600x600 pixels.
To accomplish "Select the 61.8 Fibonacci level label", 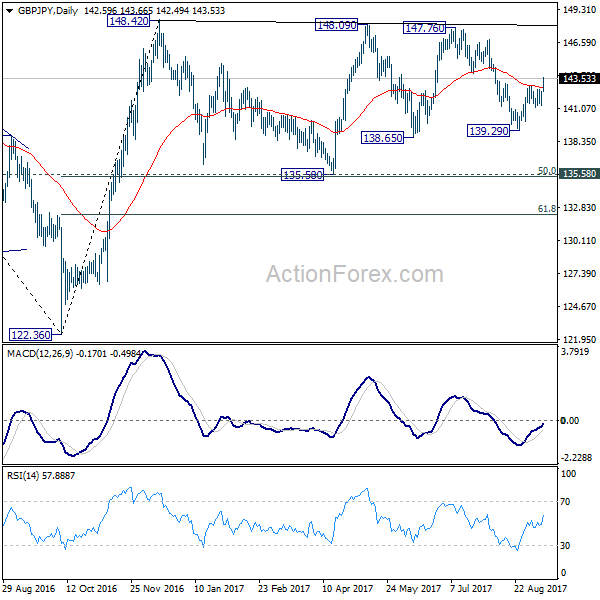I will click(547, 209).
